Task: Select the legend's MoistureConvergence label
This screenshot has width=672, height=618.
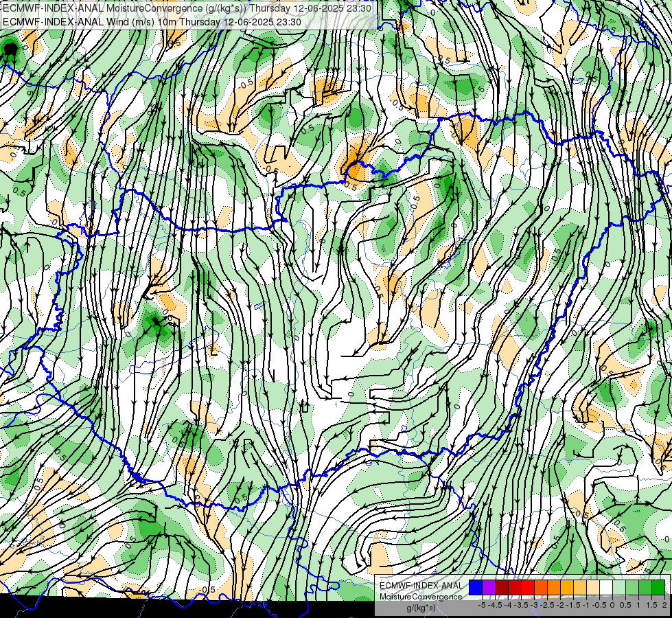Action: point(421,597)
